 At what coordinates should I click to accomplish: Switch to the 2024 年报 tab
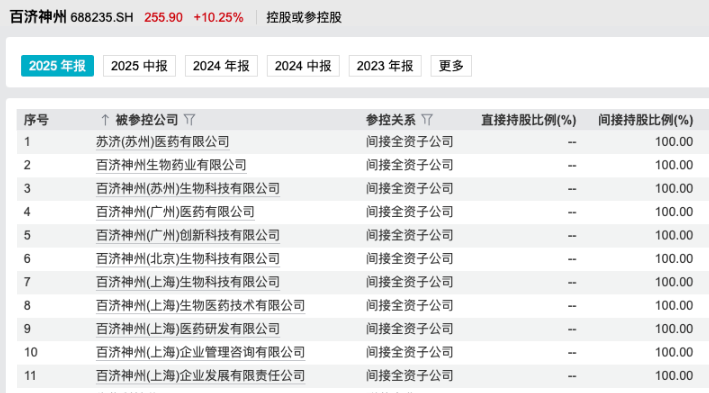[x=221, y=66]
